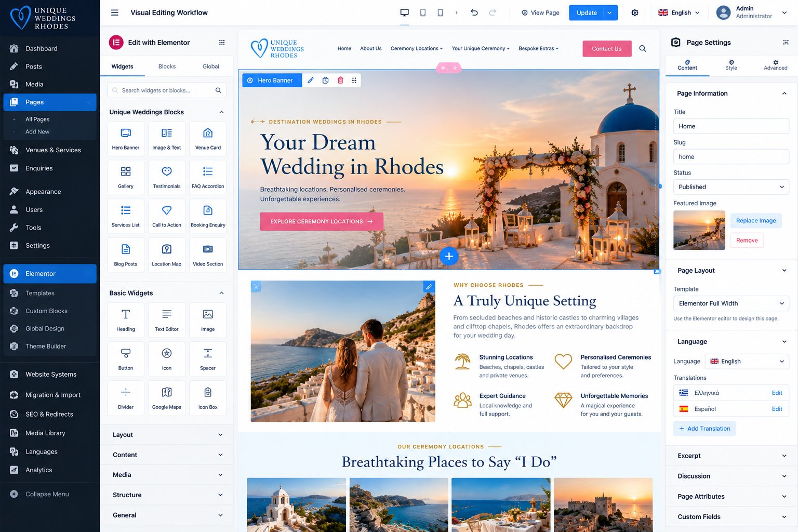The height and width of the screenshot is (532, 798).
Task: Edit the Hero Banner with pencil icon
Action: [x=311, y=80]
